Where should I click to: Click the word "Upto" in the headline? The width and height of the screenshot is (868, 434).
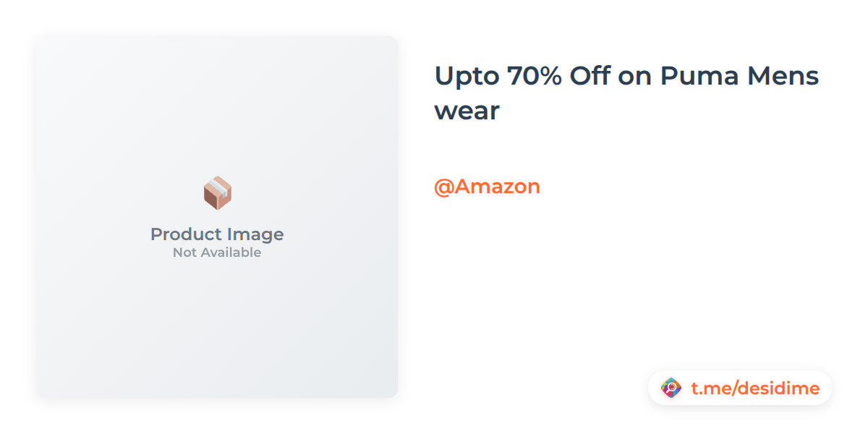click(467, 77)
